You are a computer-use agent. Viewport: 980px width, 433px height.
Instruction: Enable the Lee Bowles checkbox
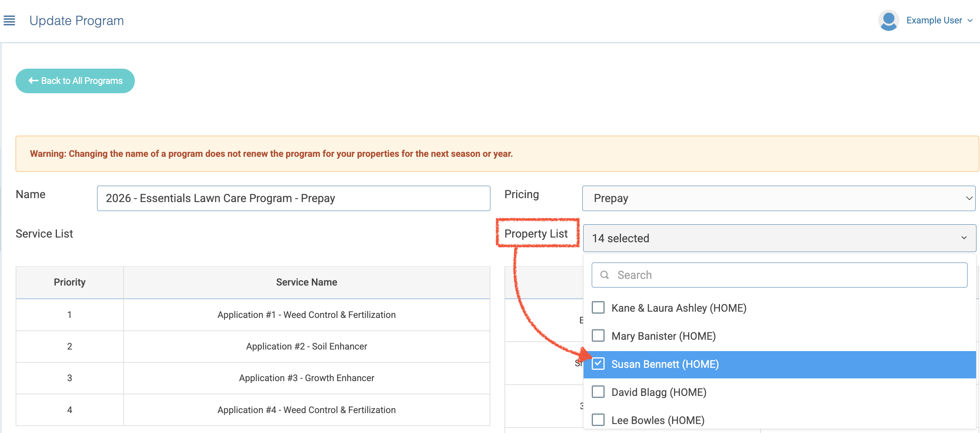tap(598, 420)
